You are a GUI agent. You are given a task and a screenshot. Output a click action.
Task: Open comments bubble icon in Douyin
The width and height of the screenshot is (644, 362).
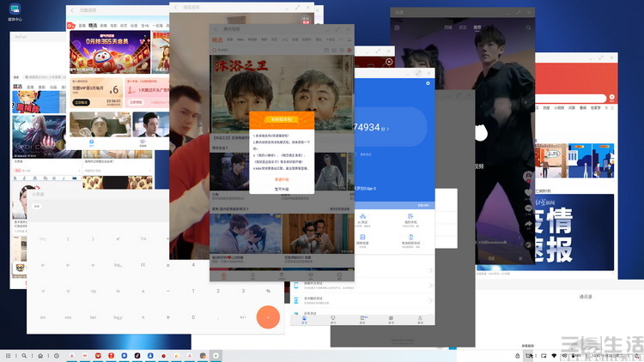pos(528,208)
